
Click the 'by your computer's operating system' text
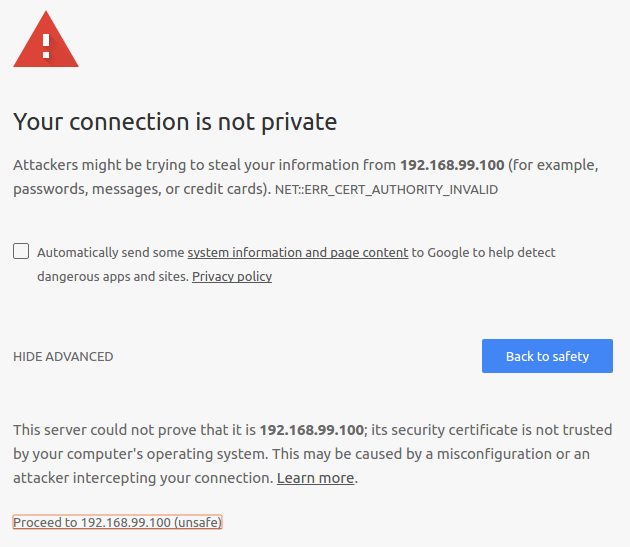[x=141, y=454]
